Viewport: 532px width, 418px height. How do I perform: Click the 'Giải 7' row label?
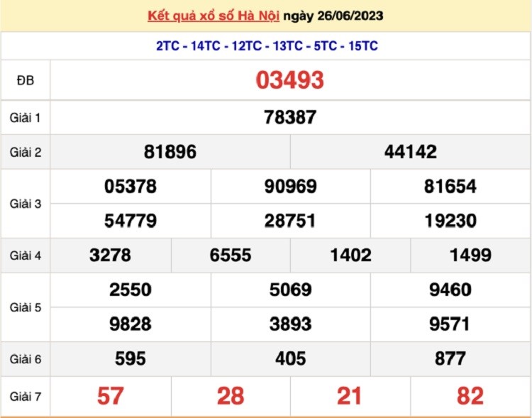(26, 396)
